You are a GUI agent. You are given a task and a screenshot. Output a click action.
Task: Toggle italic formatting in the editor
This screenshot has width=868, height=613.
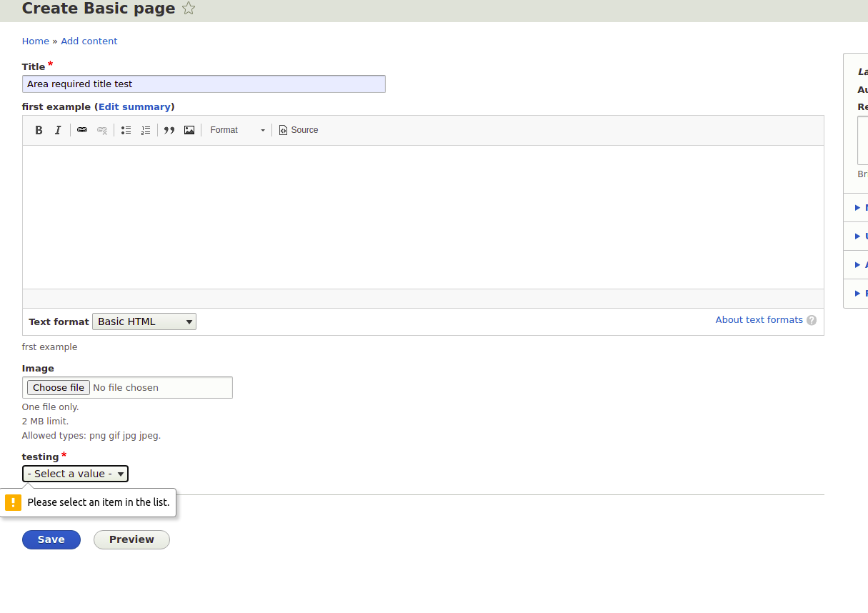tap(58, 130)
